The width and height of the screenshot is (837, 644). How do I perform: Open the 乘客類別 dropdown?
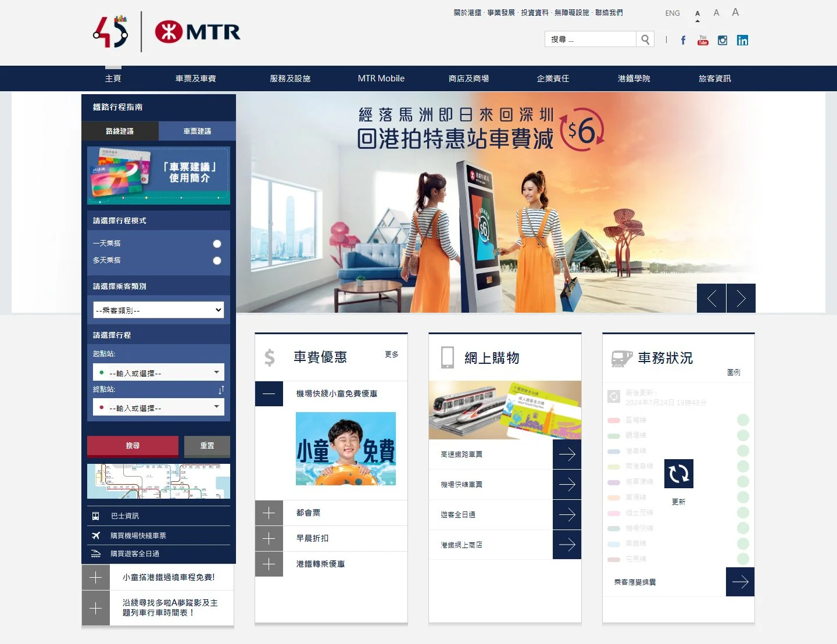[159, 310]
